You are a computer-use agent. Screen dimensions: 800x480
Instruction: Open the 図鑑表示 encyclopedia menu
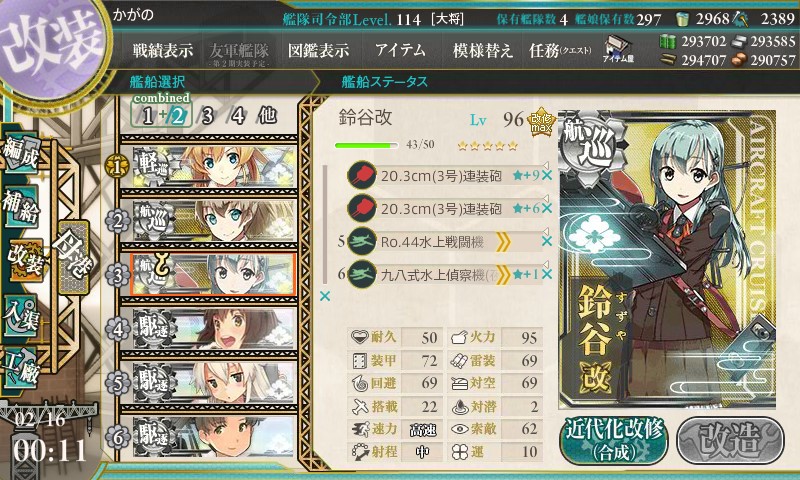pos(318,50)
